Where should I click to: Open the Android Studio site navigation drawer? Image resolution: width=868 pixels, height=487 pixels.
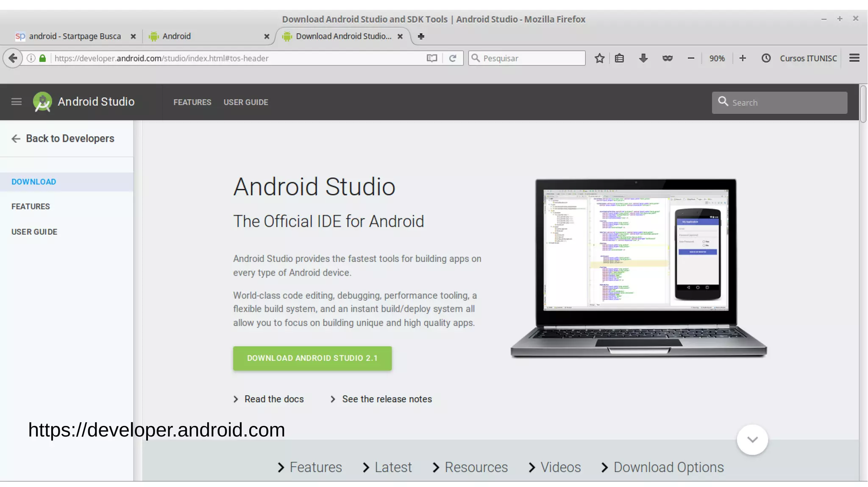[x=17, y=102]
